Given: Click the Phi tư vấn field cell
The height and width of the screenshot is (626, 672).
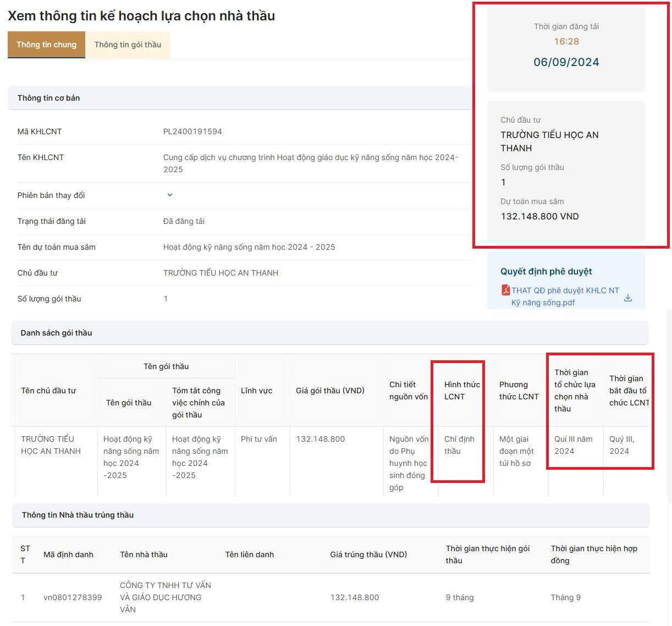Looking at the screenshot, I should click(259, 439).
